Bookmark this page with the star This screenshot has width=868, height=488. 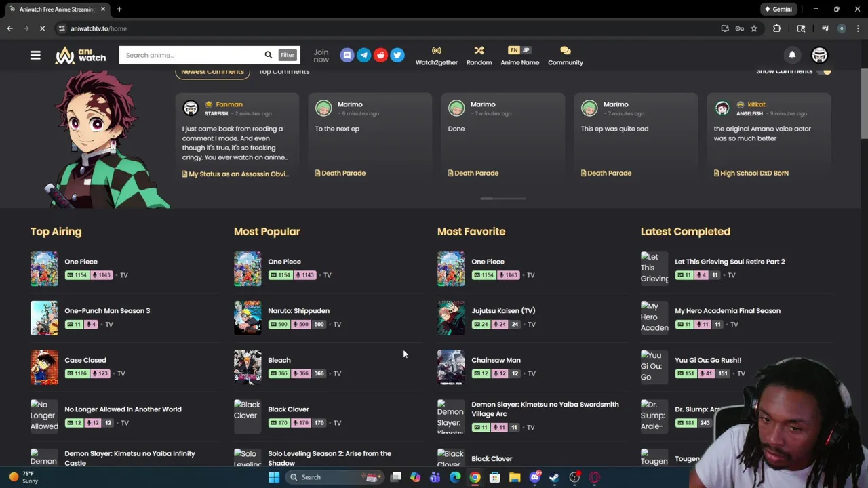tap(754, 28)
